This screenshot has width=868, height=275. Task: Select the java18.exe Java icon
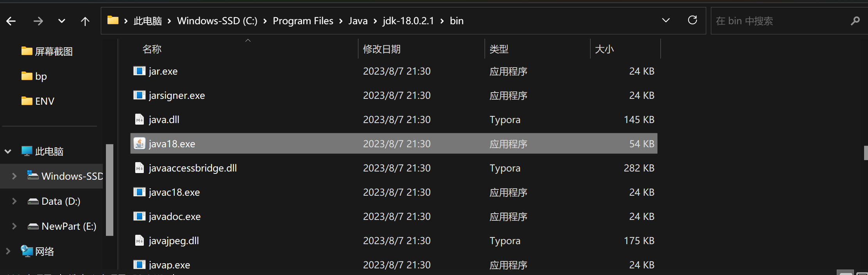click(x=140, y=144)
